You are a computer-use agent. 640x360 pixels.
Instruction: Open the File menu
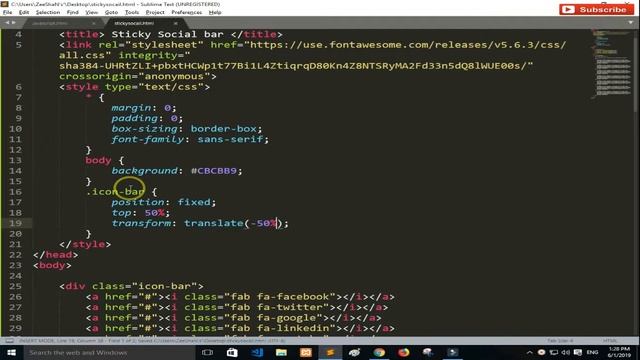(7, 12)
